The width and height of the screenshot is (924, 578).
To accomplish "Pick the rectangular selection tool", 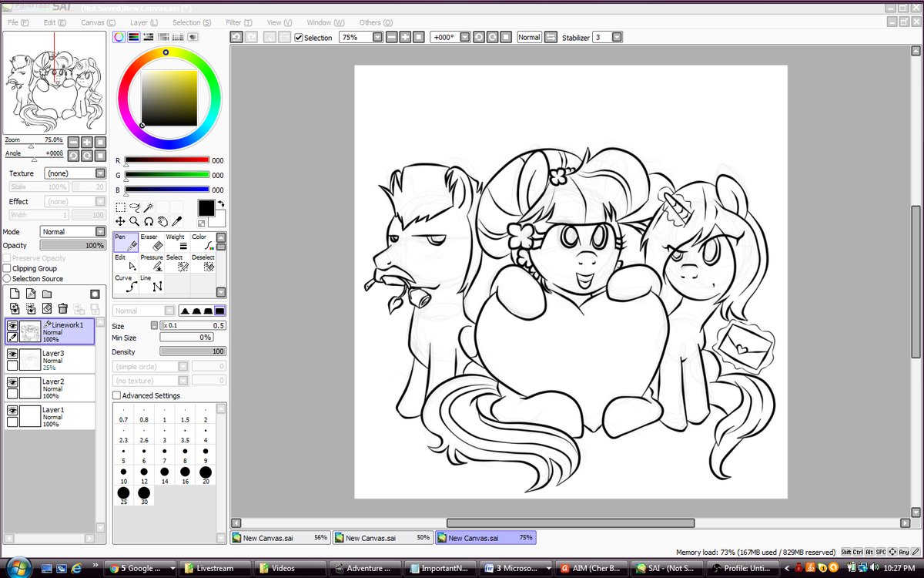I will (121, 207).
